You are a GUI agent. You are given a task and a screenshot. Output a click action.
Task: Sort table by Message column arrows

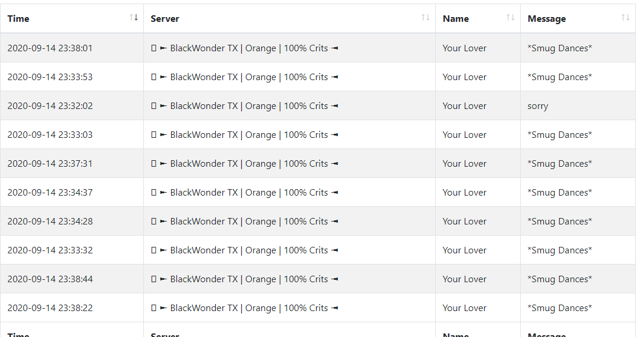pos(626,18)
